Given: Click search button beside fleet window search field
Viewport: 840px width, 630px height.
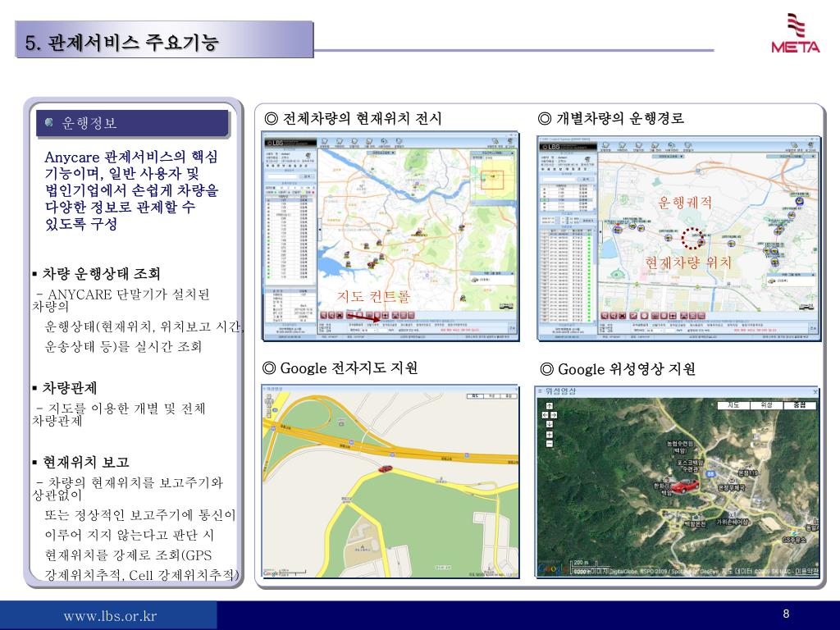Looking at the screenshot, I should [308, 176].
